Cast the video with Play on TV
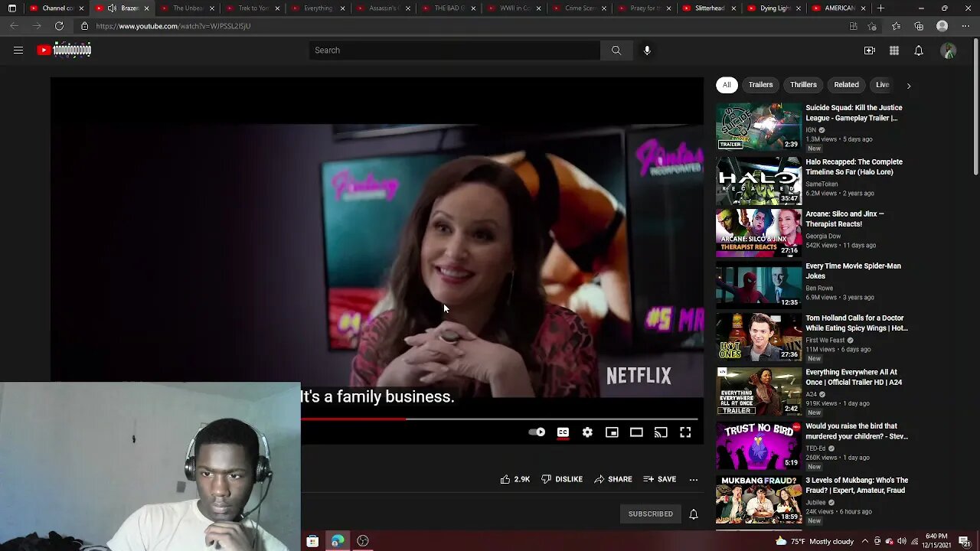Screen dimensions: 980x551 [x=661, y=432]
